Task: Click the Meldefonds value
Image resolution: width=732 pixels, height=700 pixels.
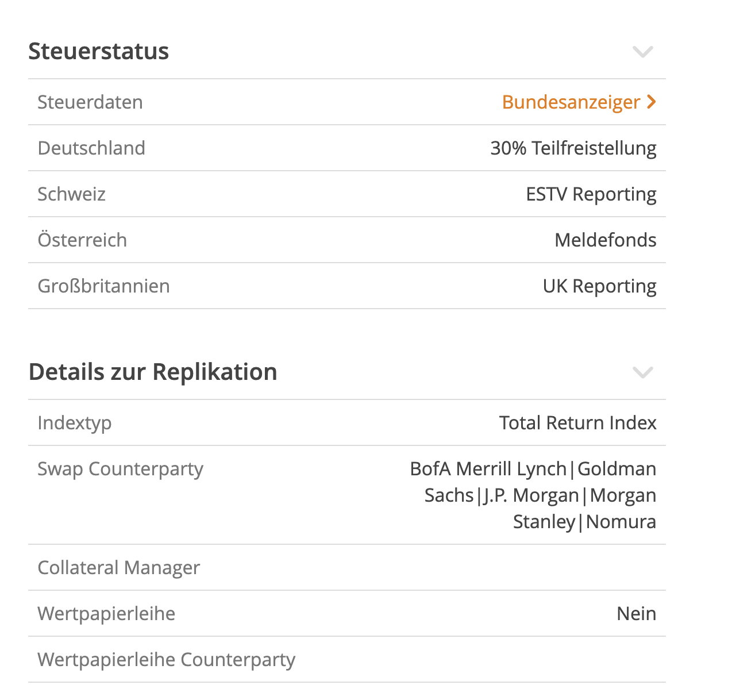Action: click(x=605, y=240)
